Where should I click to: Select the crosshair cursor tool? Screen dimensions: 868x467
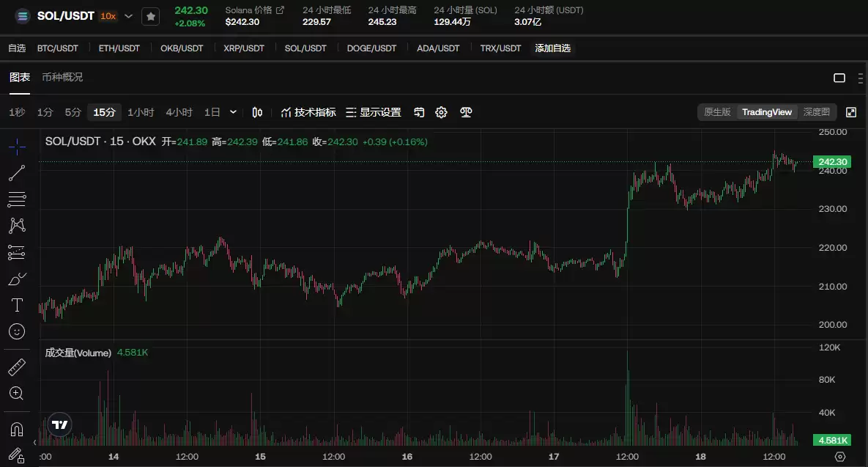pos(16,147)
